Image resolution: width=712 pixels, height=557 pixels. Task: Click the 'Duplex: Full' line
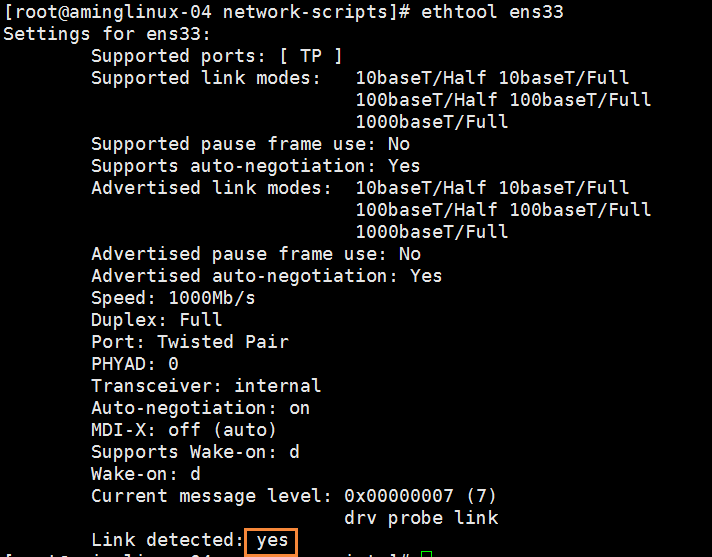click(157, 320)
